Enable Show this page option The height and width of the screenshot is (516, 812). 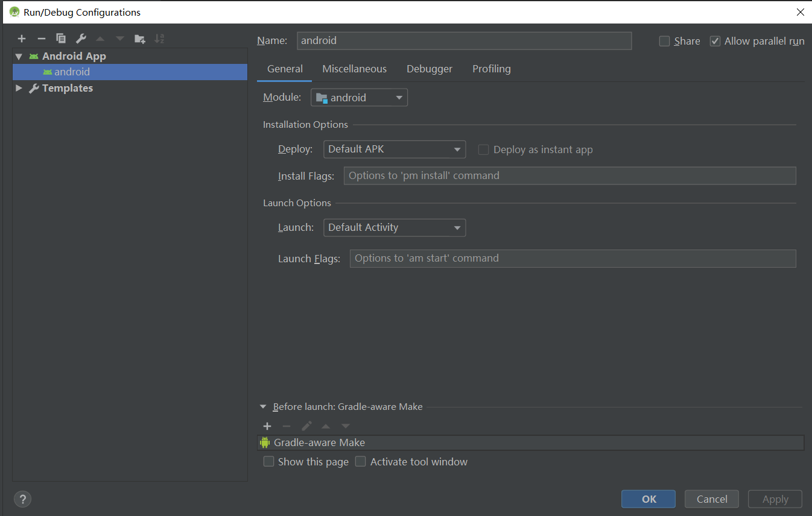pyautogui.click(x=268, y=461)
